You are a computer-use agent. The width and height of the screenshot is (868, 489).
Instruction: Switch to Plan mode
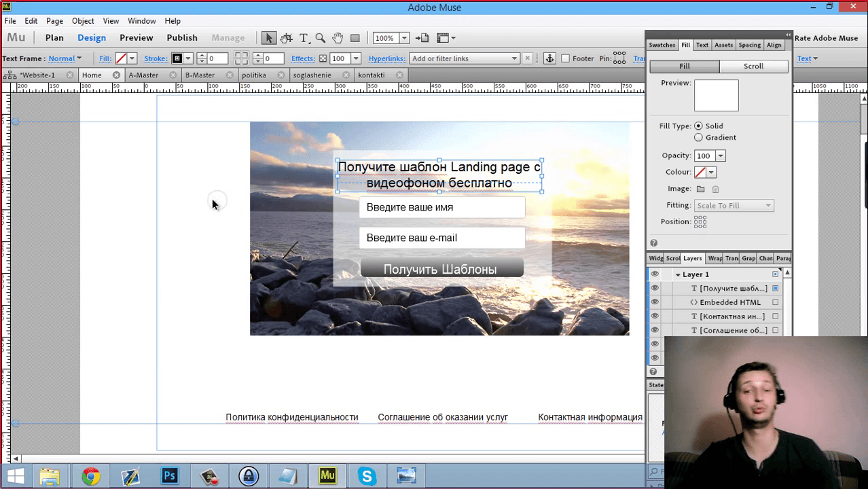[54, 38]
